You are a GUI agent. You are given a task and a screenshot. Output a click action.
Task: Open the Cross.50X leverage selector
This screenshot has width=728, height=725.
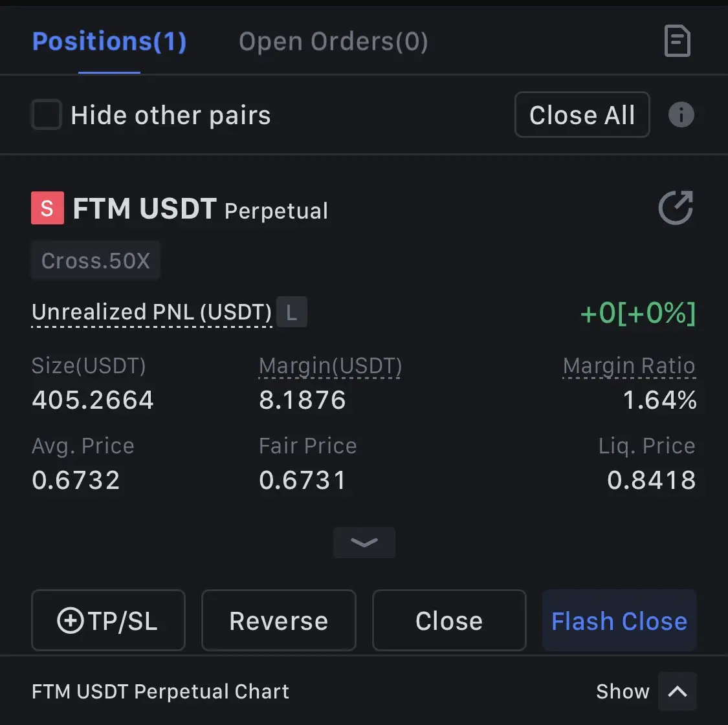click(x=96, y=261)
